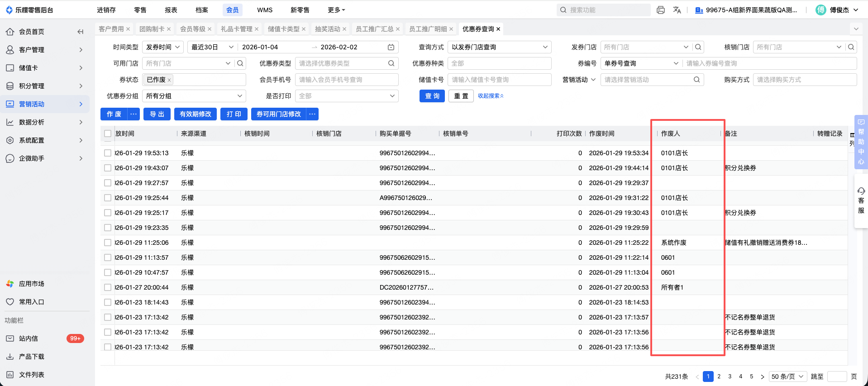Focus the 会员手机号 input field
The height and width of the screenshot is (386, 868).
(x=347, y=80)
